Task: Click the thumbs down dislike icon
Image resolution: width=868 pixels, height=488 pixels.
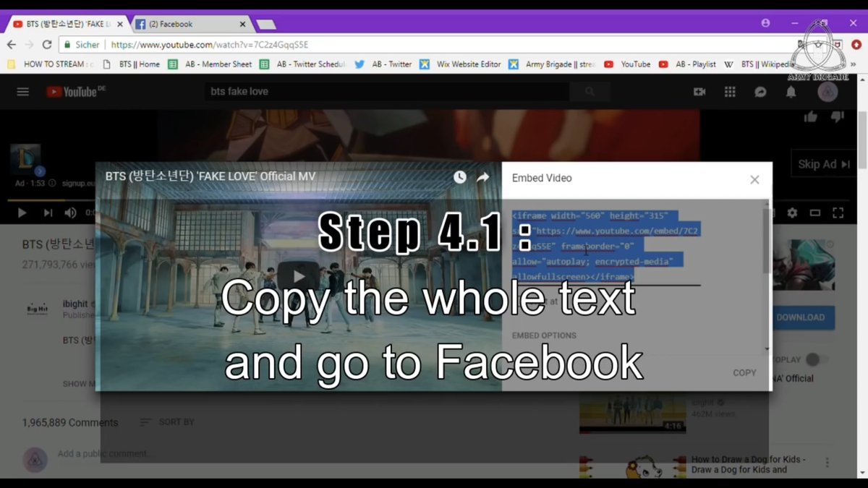Action: tap(838, 116)
